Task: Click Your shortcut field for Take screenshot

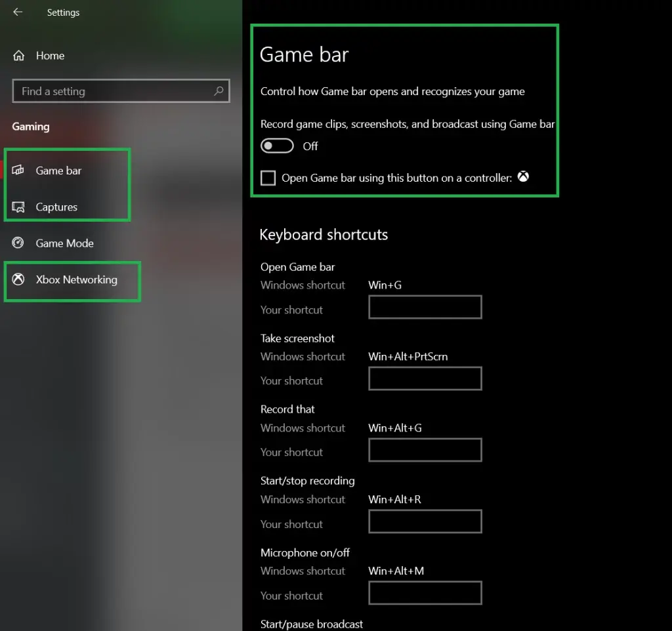Action: pos(425,378)
